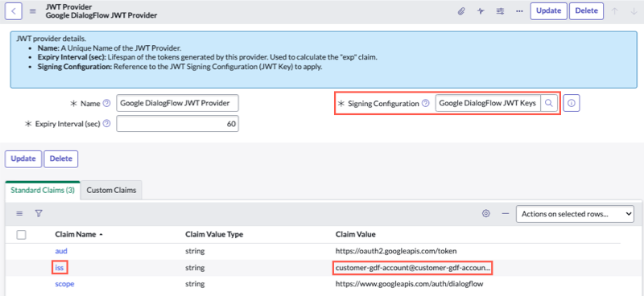This screenshot has width=644, height=296.
Task: Preview the Signing Configuration record info icon
Action: click(572, 104)
